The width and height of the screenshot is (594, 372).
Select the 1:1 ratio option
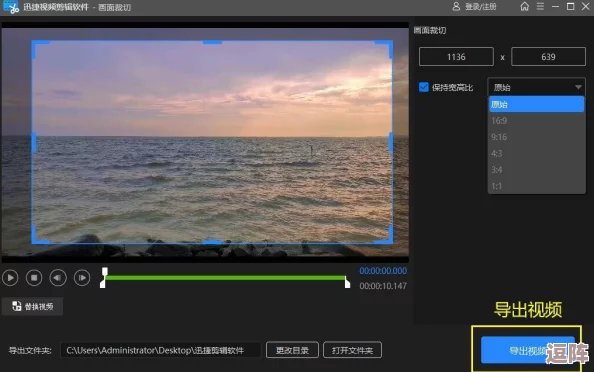tap(536, 186)
